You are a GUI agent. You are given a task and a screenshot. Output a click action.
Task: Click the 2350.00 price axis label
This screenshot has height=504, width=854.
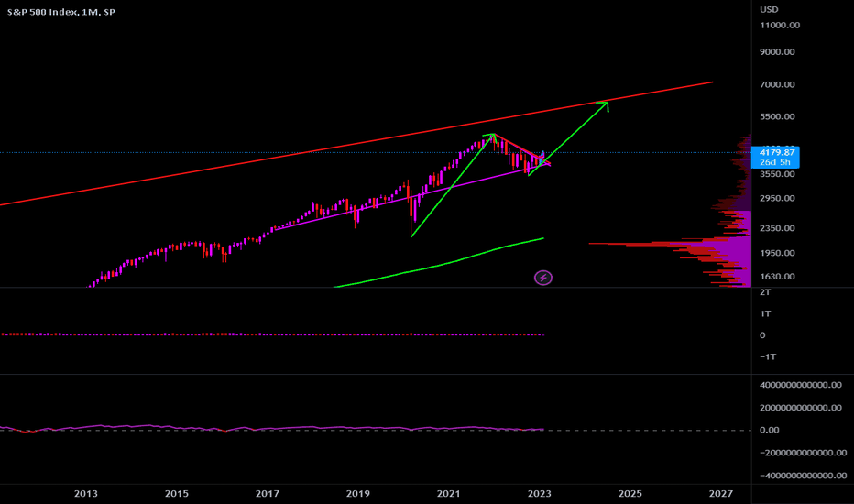(x=777, y=228)
